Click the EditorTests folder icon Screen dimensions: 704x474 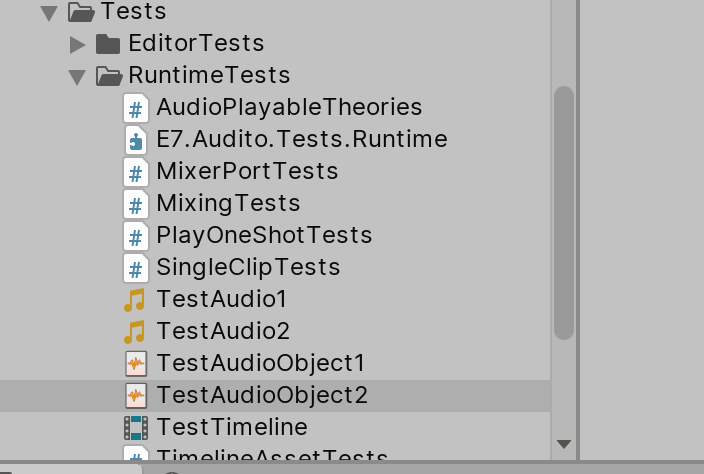(x=107, y=44)
